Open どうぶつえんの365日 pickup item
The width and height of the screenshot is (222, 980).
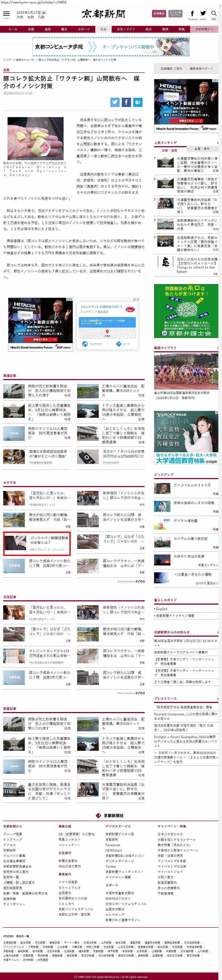(192, 485)
